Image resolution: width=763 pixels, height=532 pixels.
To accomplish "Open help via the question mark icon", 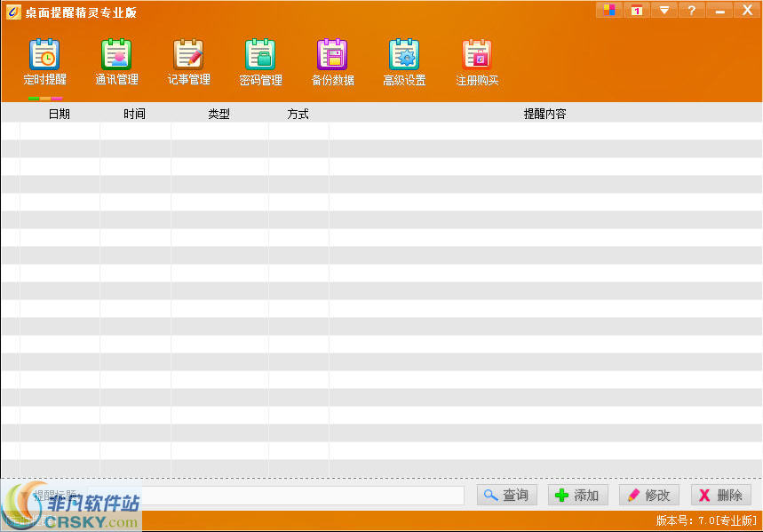I will (x=691, y=10).
